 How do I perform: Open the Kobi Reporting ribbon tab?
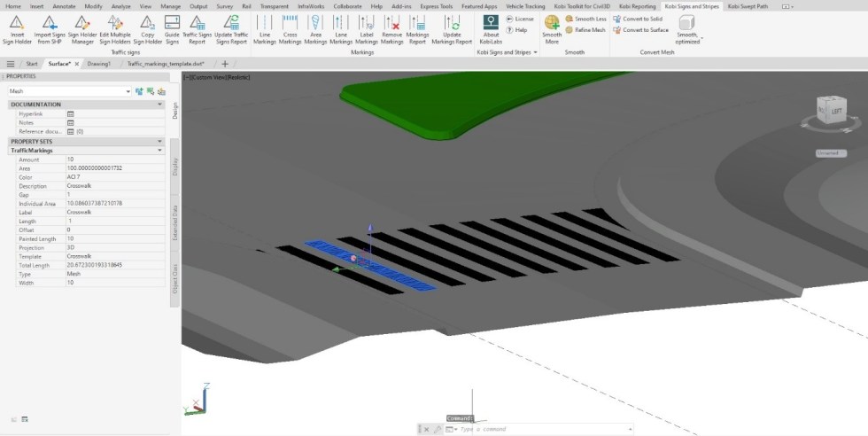(637, 7)
